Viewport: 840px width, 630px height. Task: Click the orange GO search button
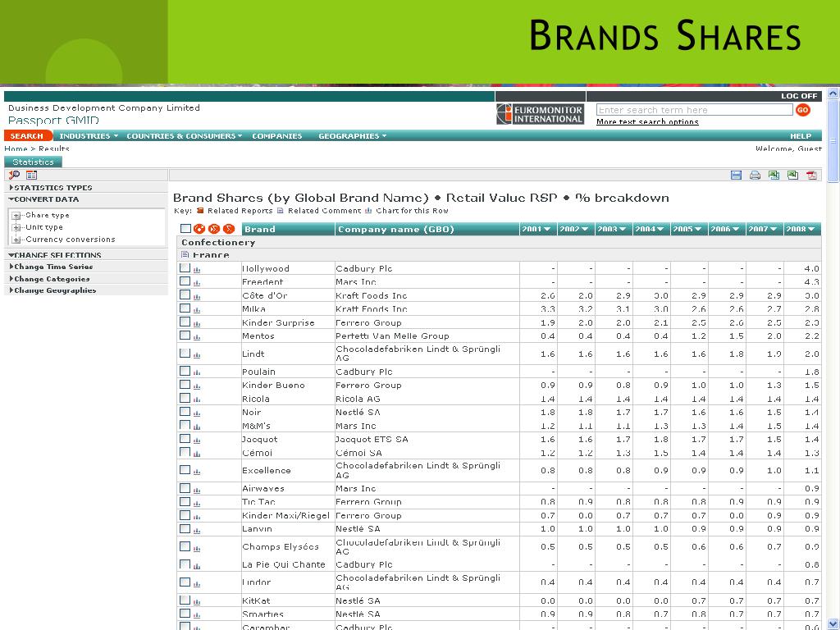click(x=802, y=110)
